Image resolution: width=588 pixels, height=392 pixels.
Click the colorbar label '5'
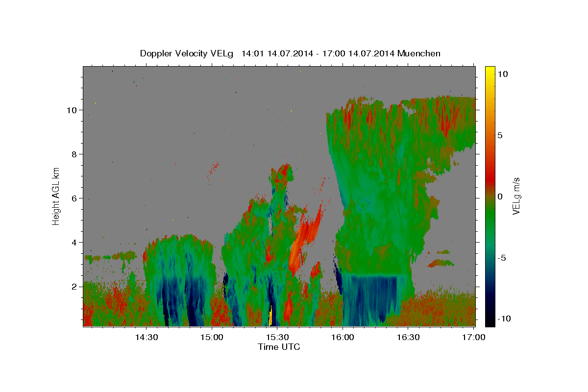(x=500, y=135)
